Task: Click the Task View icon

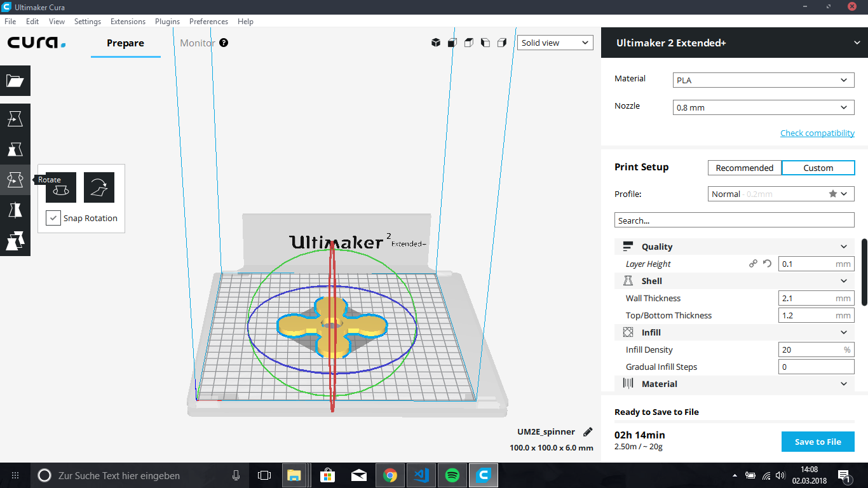Action: tap(264, 475)
